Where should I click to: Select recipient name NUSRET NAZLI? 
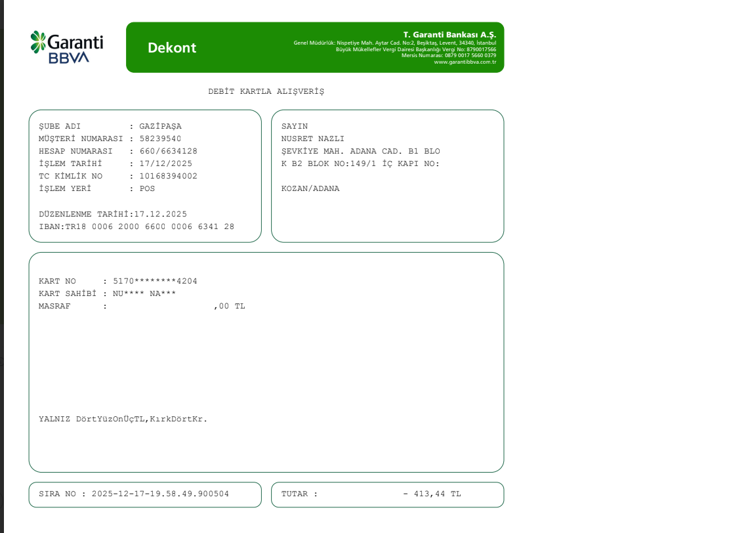[x=313, y=139]
